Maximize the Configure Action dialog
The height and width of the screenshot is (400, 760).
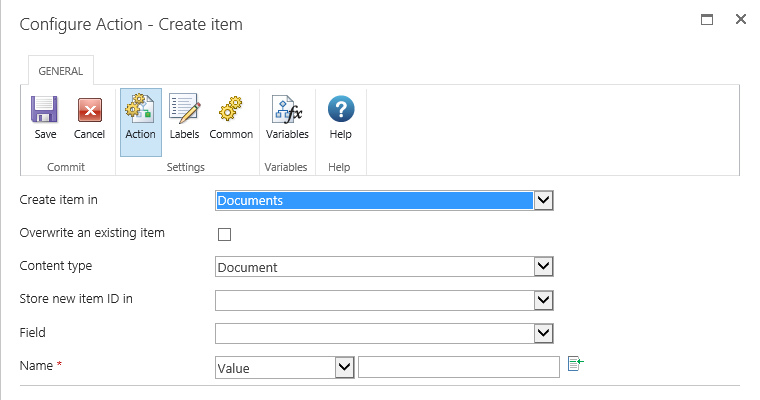coord(707,19)
